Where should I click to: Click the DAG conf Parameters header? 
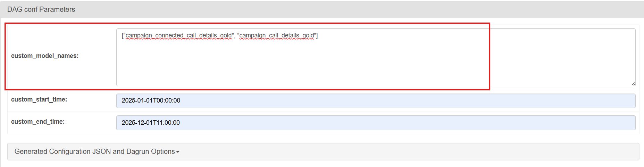(x=41, y=9)
